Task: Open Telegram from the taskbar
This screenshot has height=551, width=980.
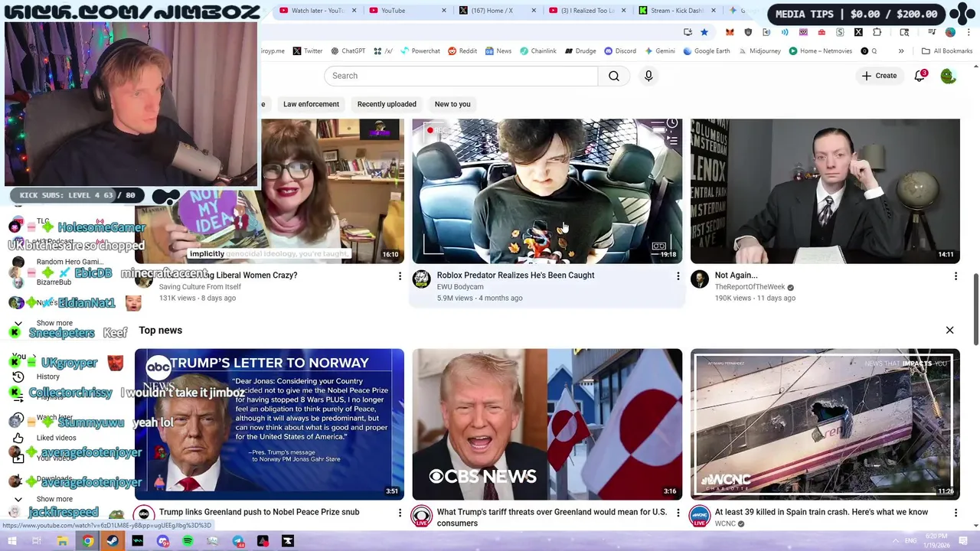Action: tap(238, 541)
